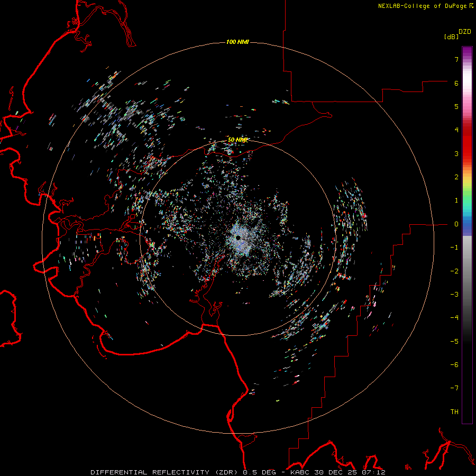This screenshot has height=476, width=476.
Task: Click the 2 value on color scale
Action: click(456, 177)
